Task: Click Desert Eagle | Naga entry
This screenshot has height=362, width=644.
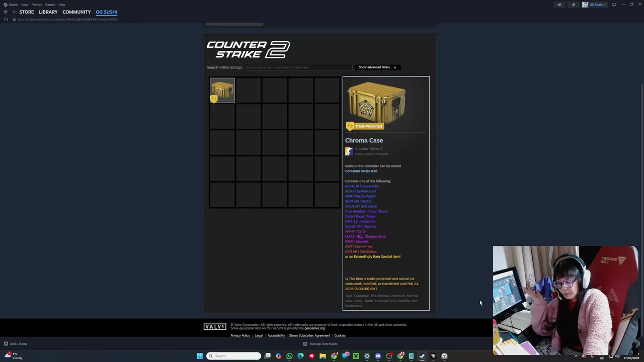Action: point(360,216)
